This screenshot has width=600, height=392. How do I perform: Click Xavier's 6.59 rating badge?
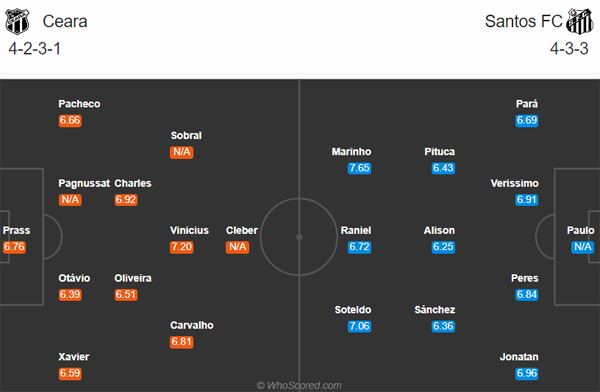coord(70,373)
